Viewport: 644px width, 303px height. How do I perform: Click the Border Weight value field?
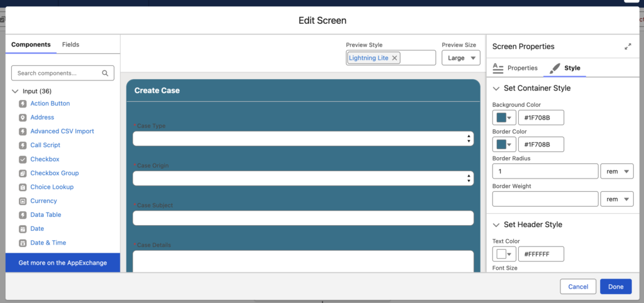(x=545, y=199)
